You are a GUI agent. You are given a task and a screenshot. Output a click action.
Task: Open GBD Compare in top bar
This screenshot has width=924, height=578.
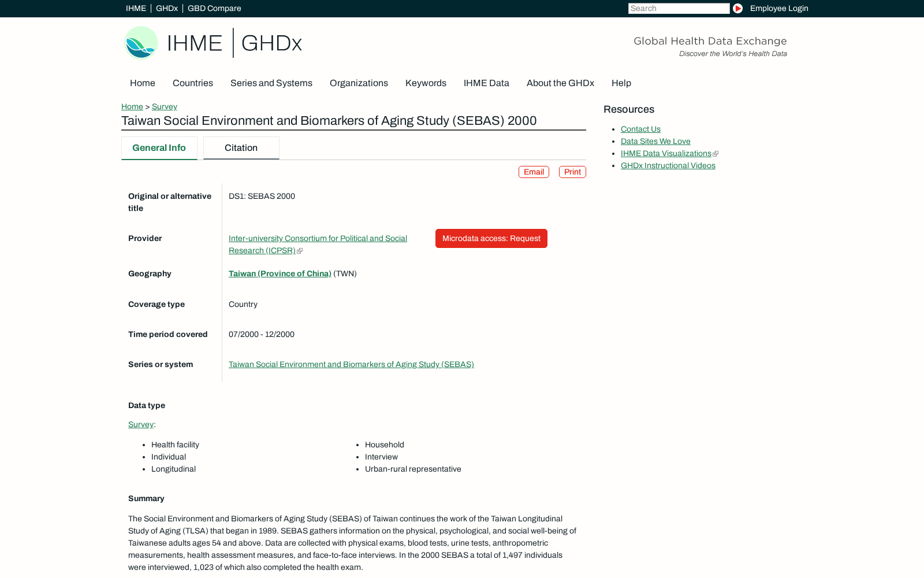click(x=214, y=8)
